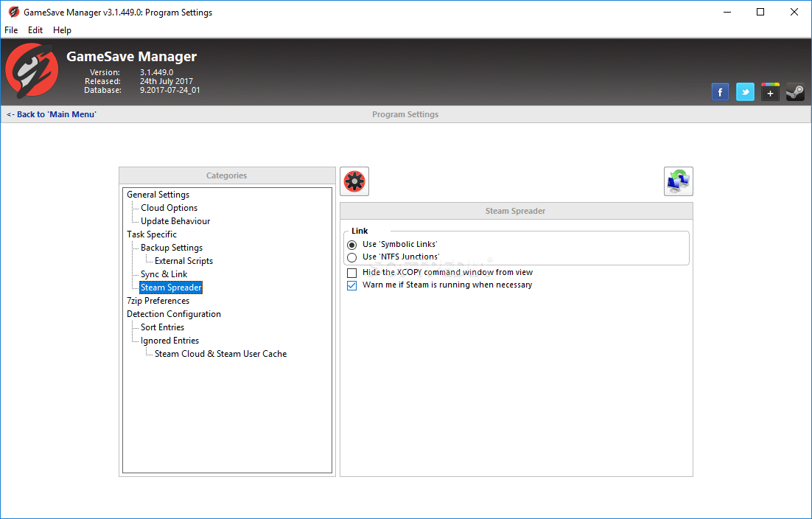This screenshot has height=519, width=812.
Task: Select Task Specific category
Action: coord(152,234)
